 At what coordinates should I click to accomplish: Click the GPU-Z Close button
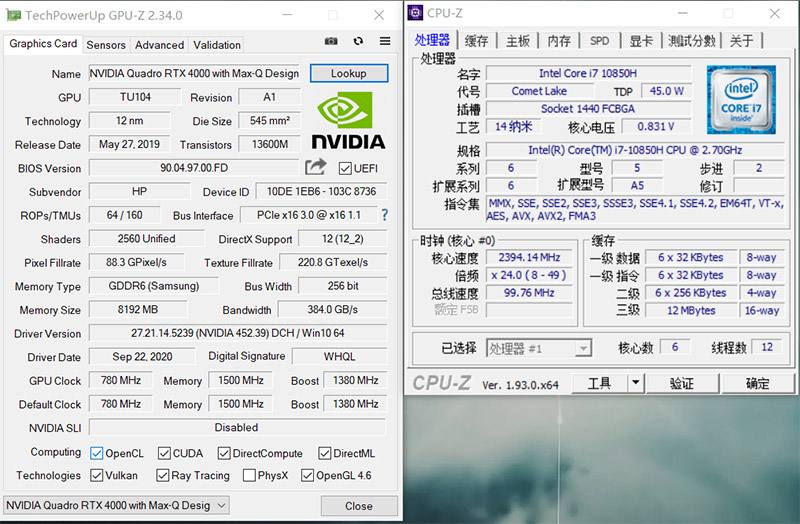pos(359,506)
